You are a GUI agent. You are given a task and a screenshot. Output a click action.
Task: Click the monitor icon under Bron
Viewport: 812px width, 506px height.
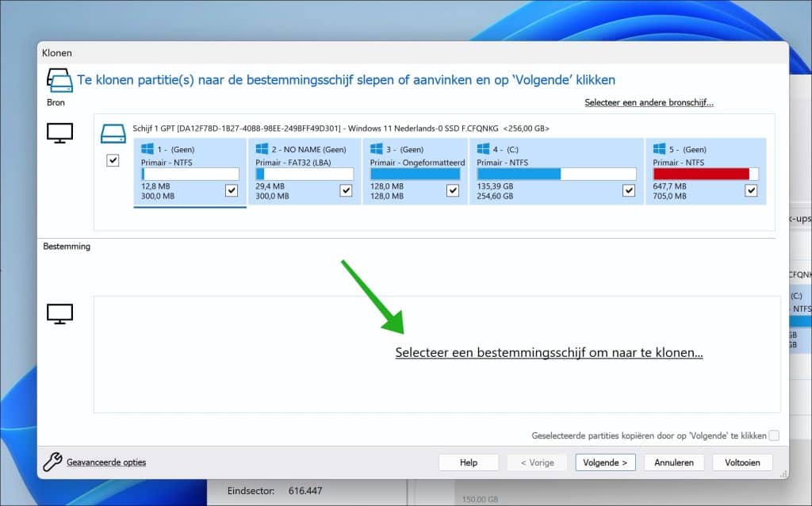pyautogui.click(x=59, y=134)
